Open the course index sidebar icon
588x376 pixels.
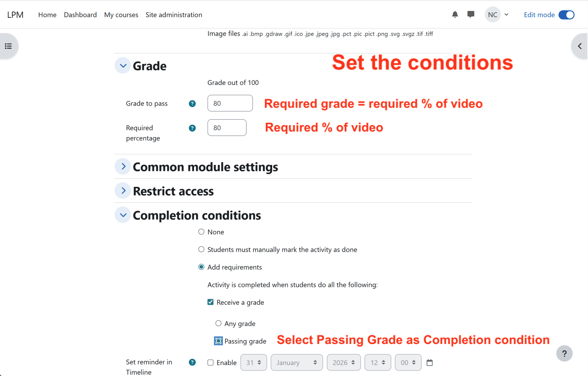coord(7,46)
